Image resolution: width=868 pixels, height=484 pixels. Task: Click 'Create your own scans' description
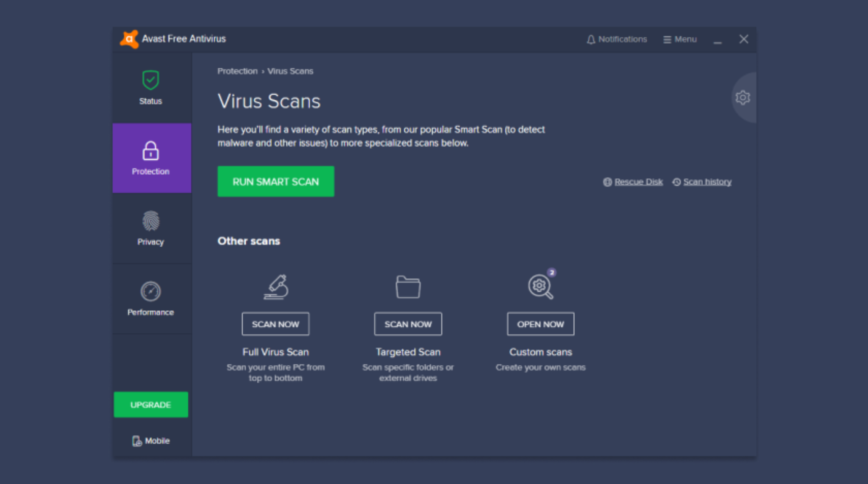point(541,367)
